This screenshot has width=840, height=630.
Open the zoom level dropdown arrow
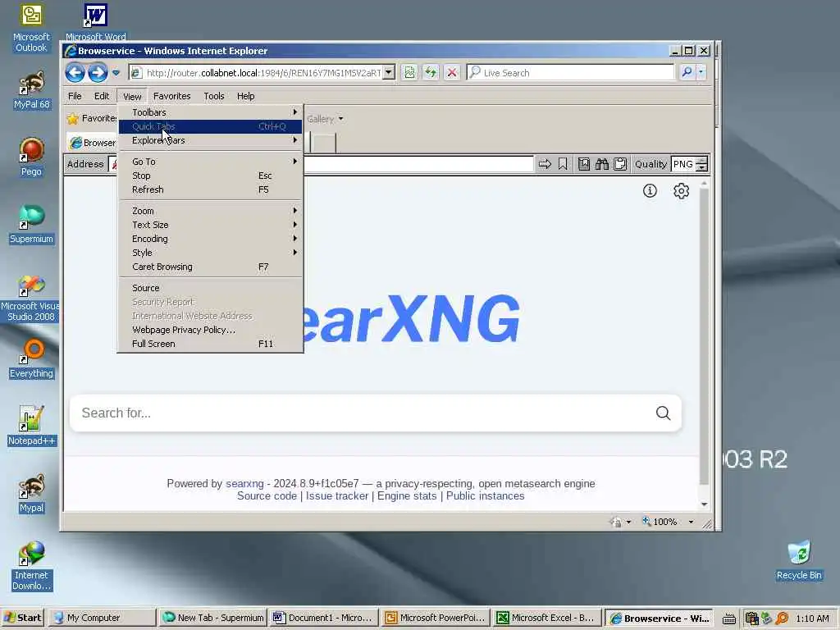click(691, 522)
